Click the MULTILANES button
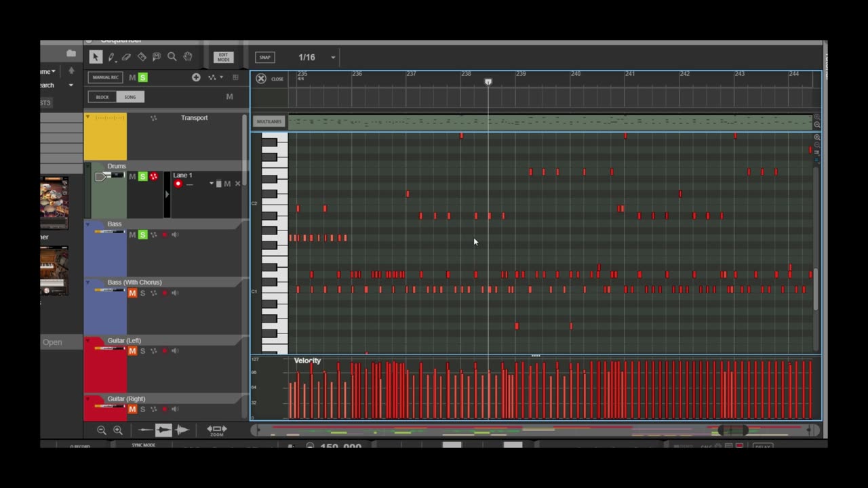 269,121
